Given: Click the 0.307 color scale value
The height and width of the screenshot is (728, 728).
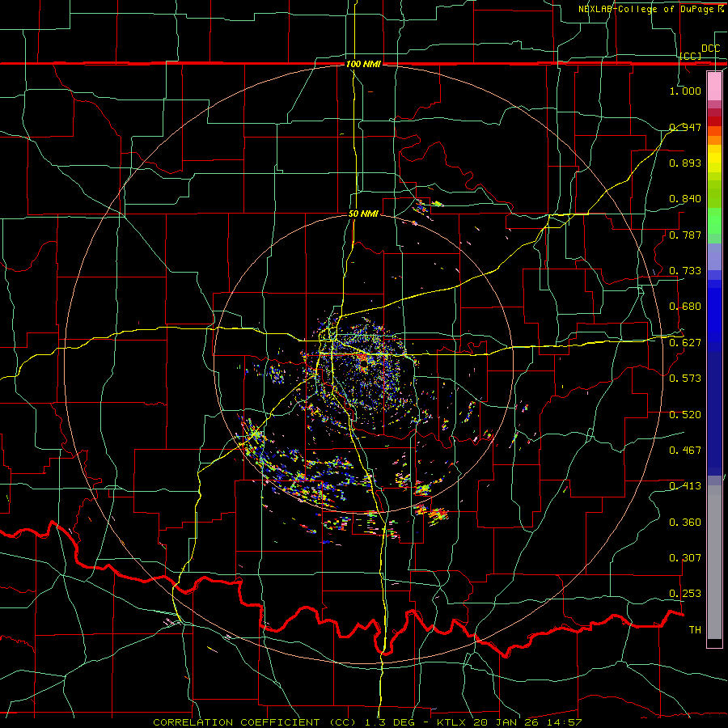Looking at the screenshot, I should (685, 557).
